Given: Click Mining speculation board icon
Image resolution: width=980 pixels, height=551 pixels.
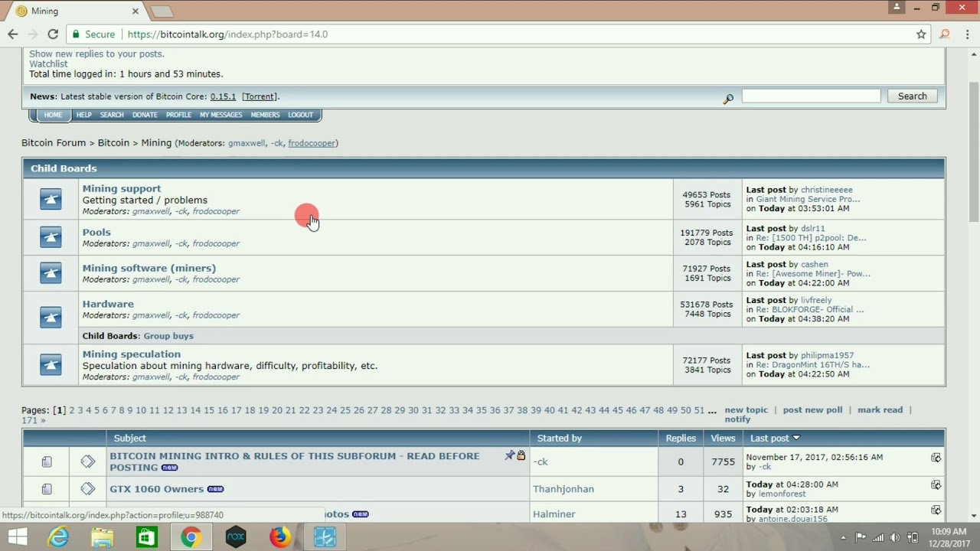Looking at the screenshot, I should tap(51, 364).
